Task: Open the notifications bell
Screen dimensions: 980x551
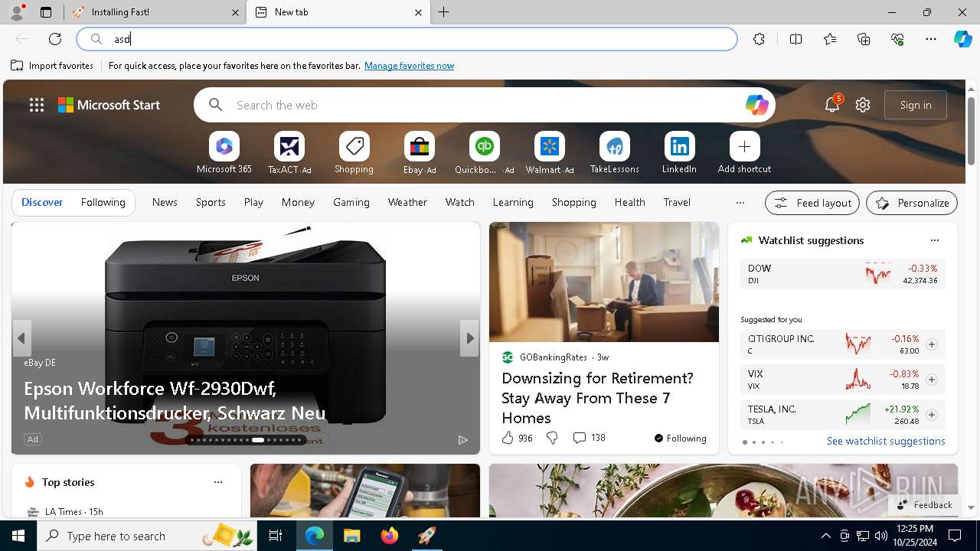Action: (832, 105)
